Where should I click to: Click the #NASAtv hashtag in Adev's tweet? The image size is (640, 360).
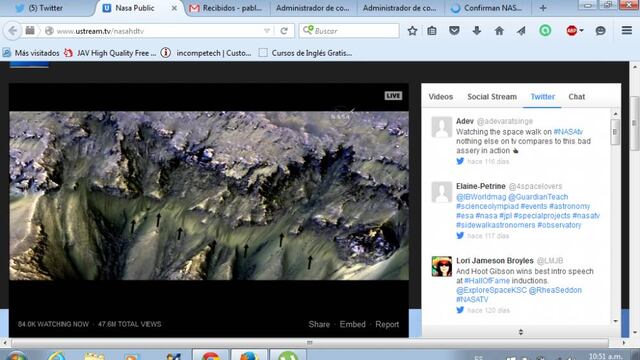(568, 132)
